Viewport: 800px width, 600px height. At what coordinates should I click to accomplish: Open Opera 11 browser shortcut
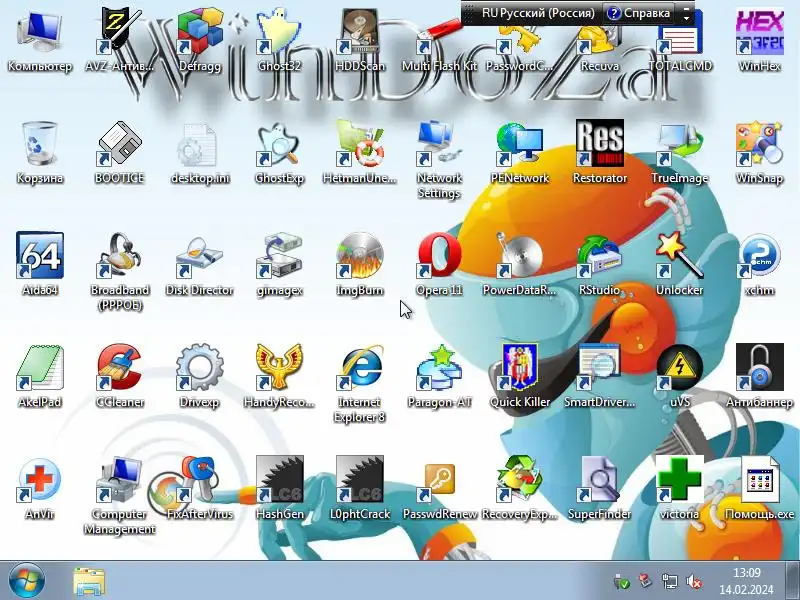439,264
